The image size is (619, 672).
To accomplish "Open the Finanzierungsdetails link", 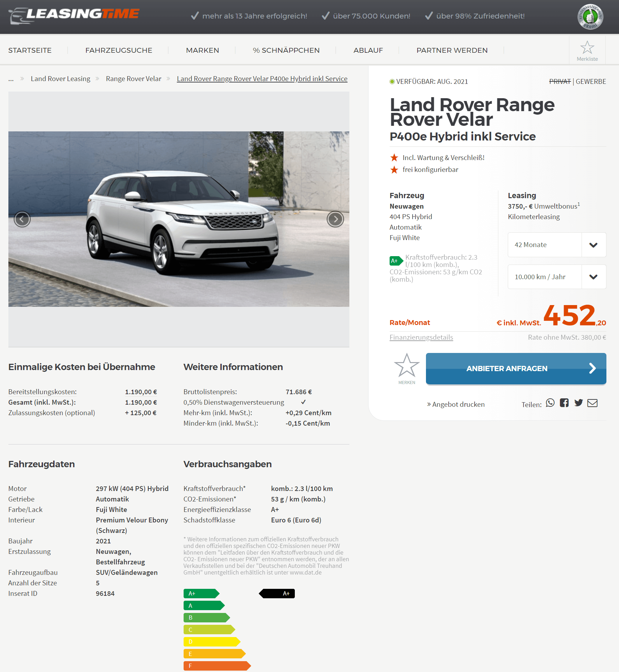I will point(421,337).
